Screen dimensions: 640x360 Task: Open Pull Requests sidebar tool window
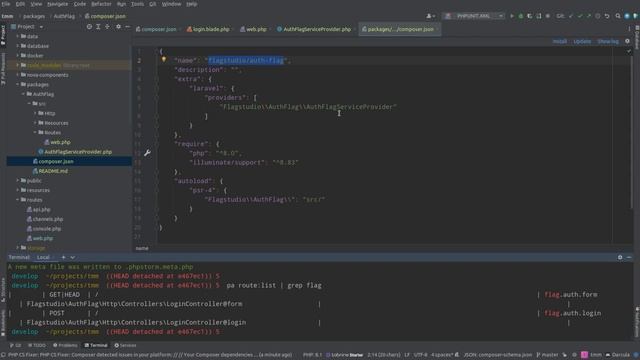[3, 69]
